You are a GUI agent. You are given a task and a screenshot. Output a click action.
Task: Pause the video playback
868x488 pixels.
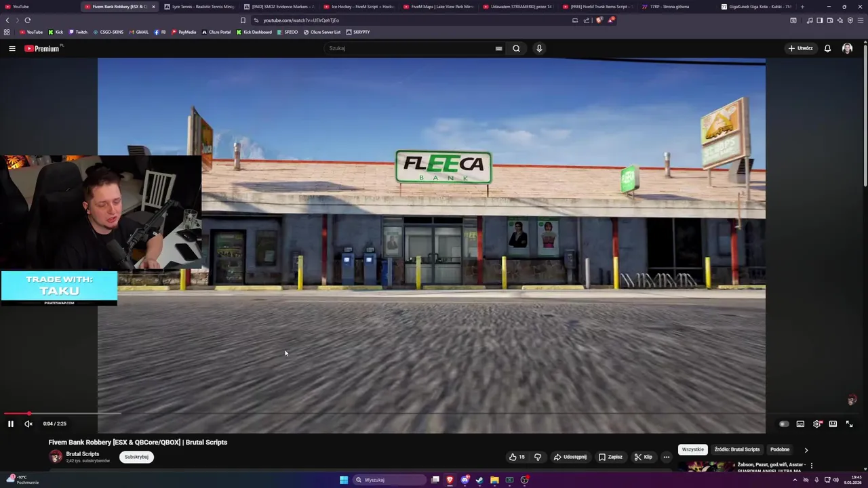point(11,424)
